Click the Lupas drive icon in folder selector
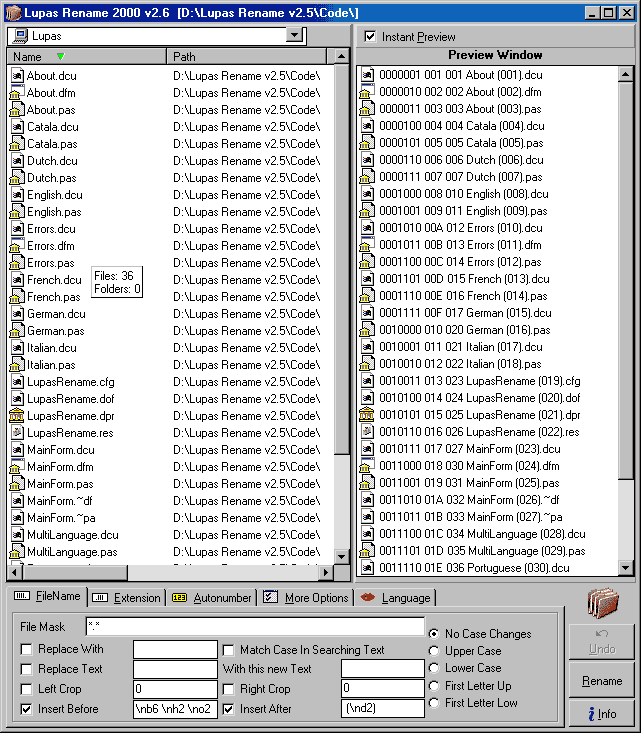This screenshot has width=641, height=733. pos(19,36)
